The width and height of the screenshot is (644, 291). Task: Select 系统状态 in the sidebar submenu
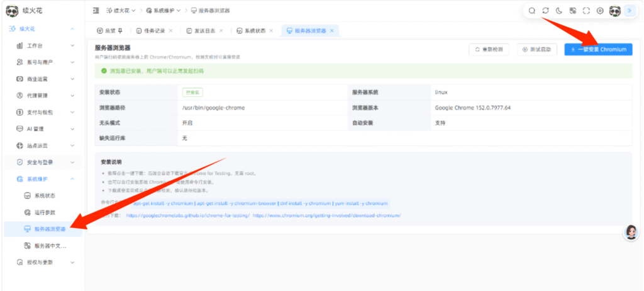click(45, 195)
